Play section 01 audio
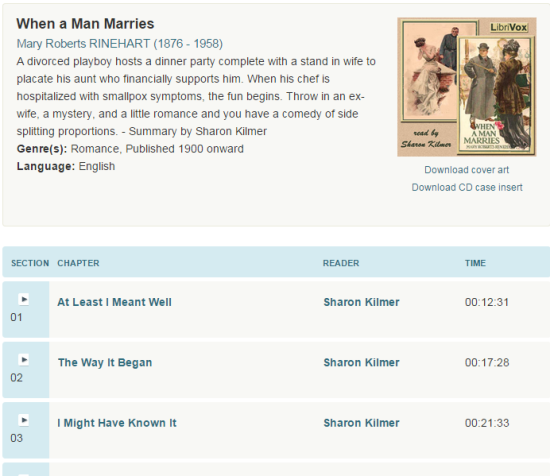The image size is (550, 476). coord(24,299)
